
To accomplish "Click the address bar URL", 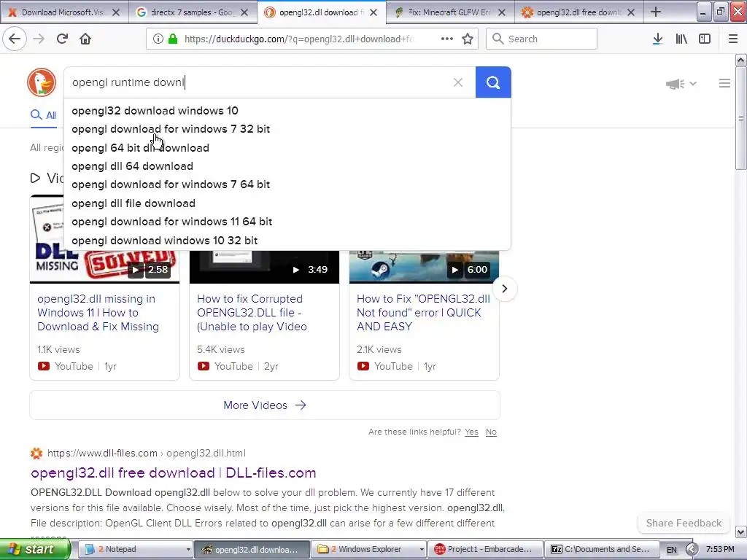I will tap(299, 39).
